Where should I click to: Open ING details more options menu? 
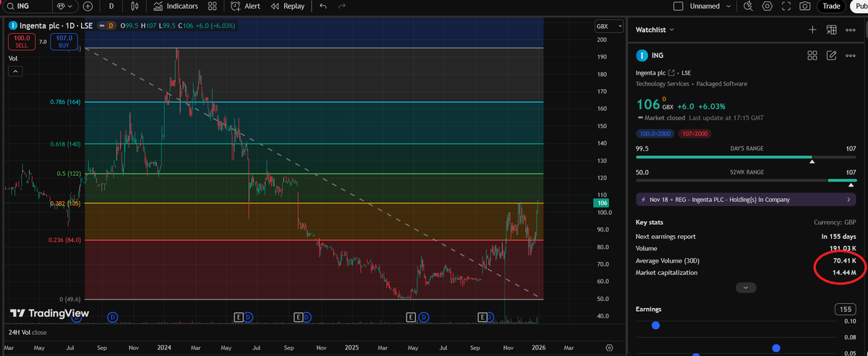[851, 55]
